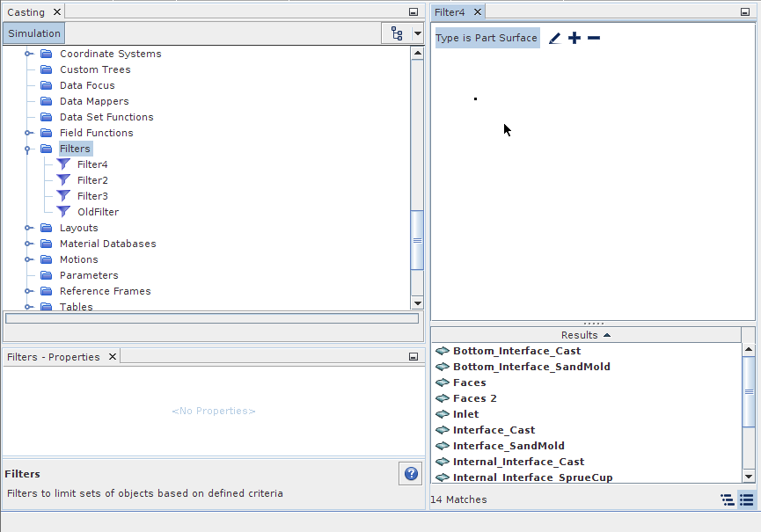Expand the Reference Frames node

(x=29, y=291)
